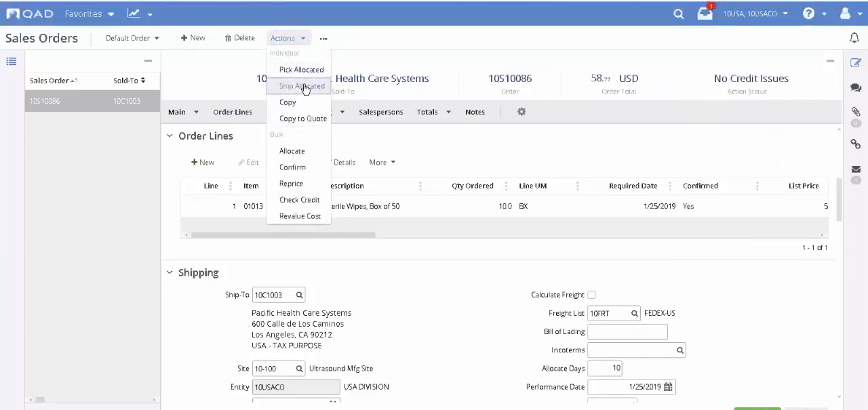Open the edit notes side icon
868x410 pixels.
856,63
